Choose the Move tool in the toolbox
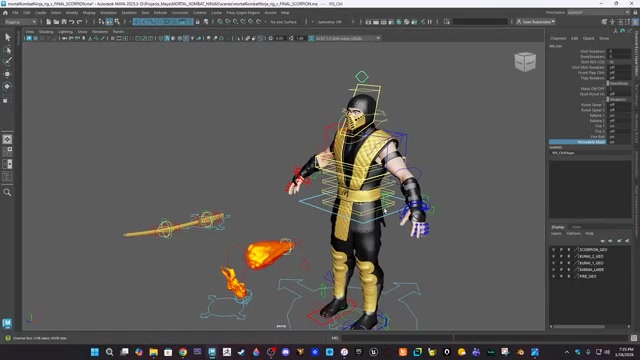 (x=7, y=74)
